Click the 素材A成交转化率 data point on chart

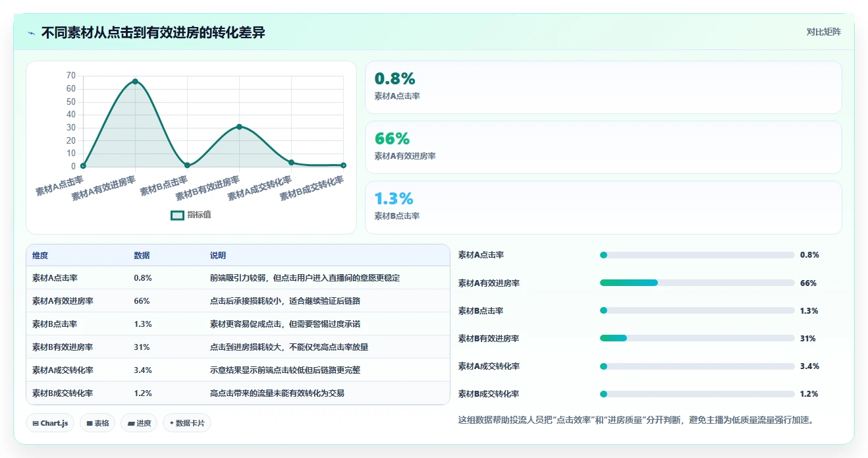pos(291,162)
